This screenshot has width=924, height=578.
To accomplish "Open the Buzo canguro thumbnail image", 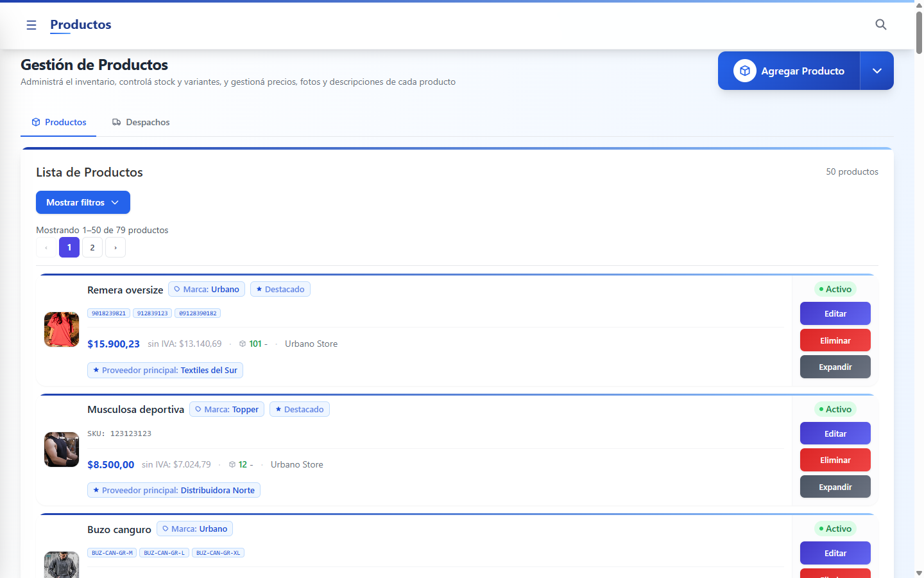I will 62,565.
